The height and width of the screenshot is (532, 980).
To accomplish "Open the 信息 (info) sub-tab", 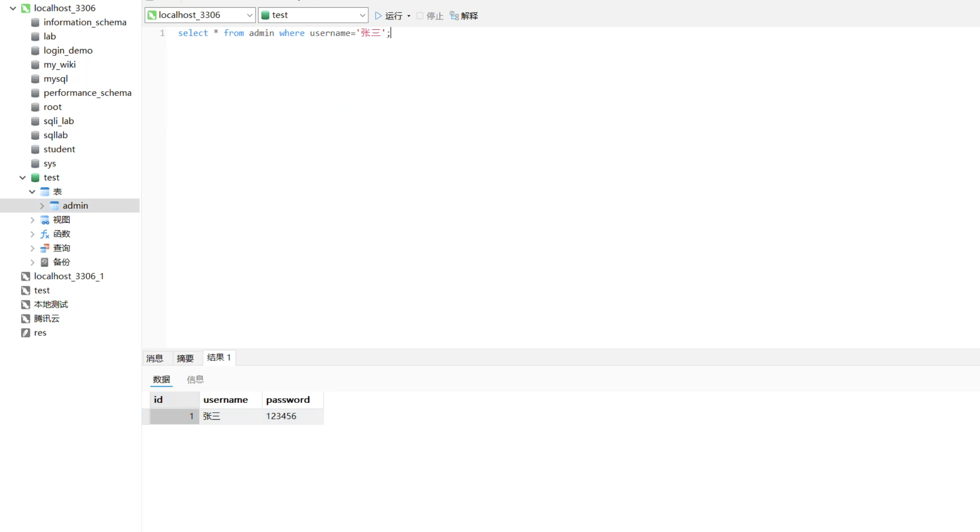I will pos(195,379).
